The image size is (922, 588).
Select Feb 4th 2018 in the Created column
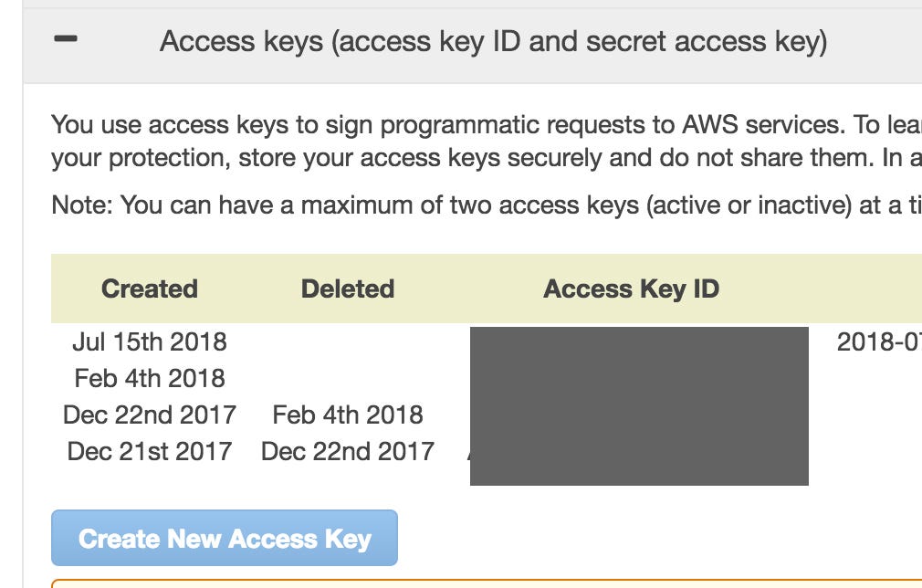[x=150, y=378]
